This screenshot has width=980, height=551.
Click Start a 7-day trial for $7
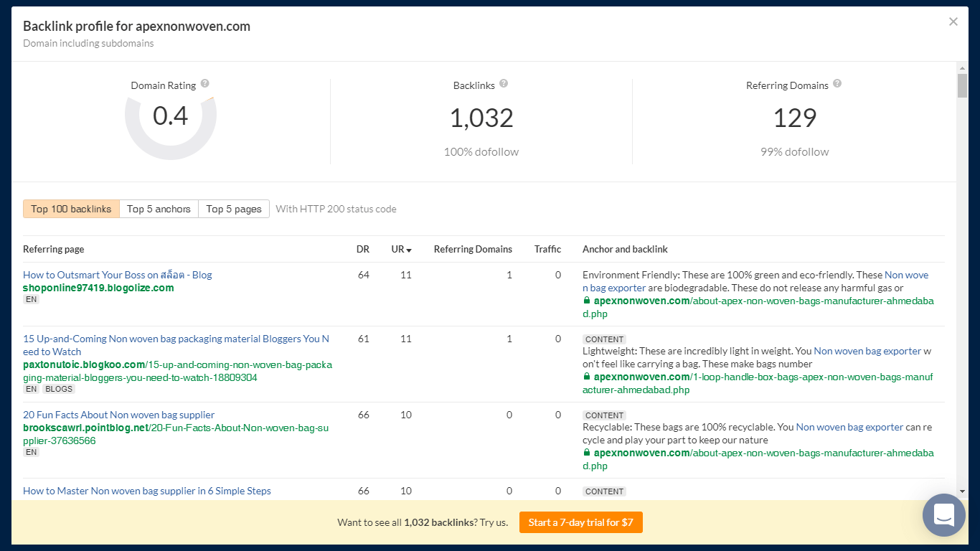581,522
